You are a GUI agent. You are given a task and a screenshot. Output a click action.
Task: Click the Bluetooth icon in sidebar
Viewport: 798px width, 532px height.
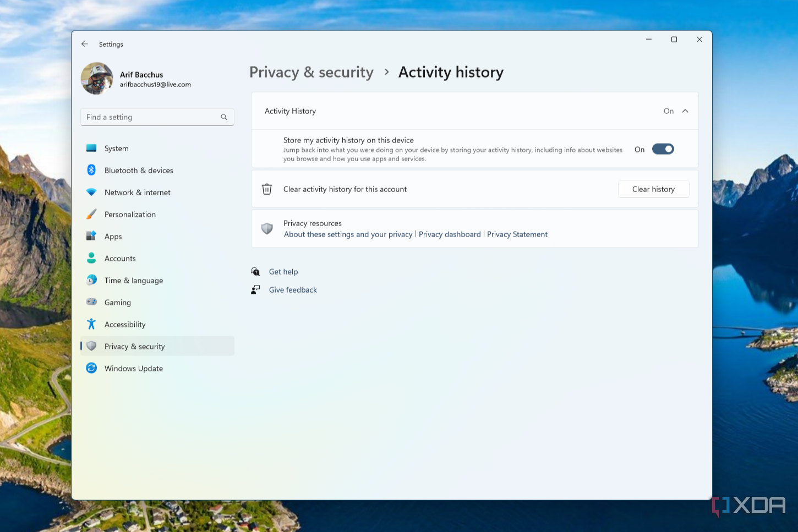(x=91, y=171)
